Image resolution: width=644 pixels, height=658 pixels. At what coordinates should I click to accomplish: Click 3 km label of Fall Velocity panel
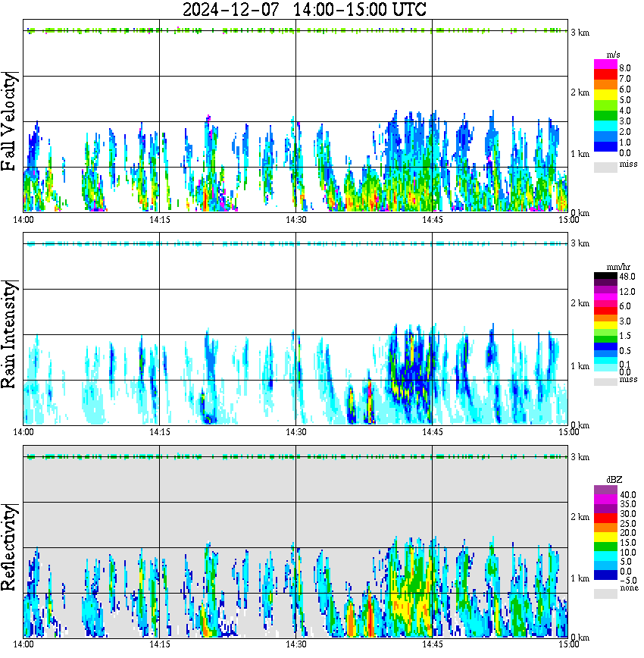(x=580, y=33)
